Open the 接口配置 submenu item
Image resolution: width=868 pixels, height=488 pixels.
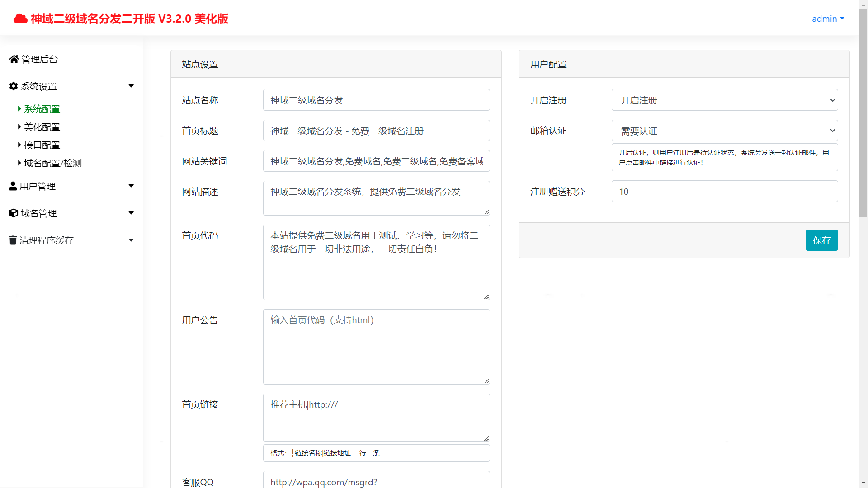click(42, 145)
